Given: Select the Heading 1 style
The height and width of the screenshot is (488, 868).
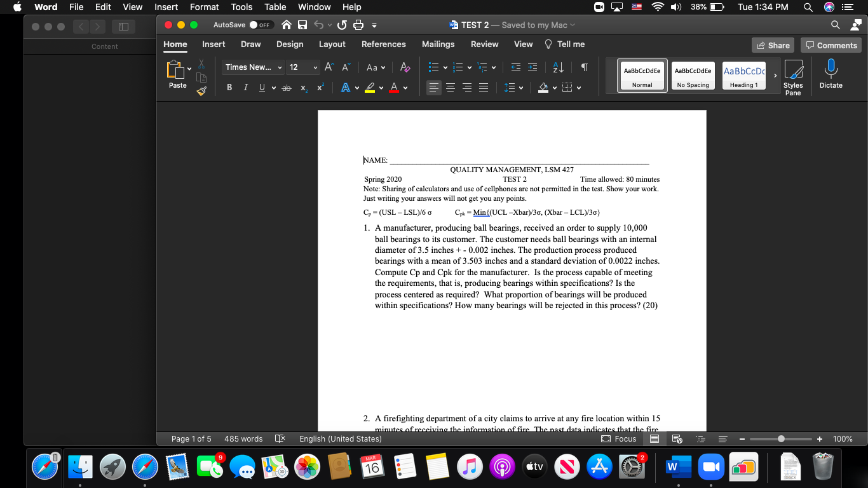Looking at the screenshot, I should tap(743, 76).
